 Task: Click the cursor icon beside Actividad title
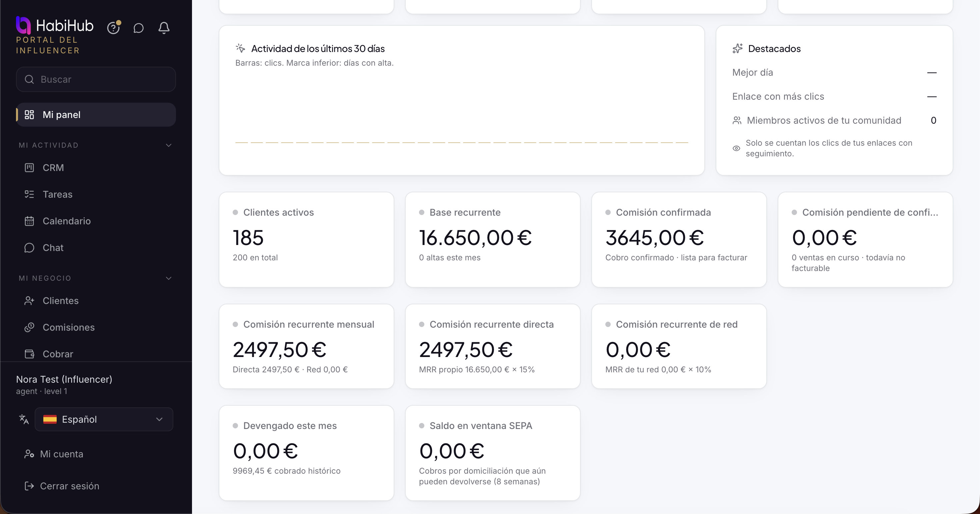[x=240, y=48]
